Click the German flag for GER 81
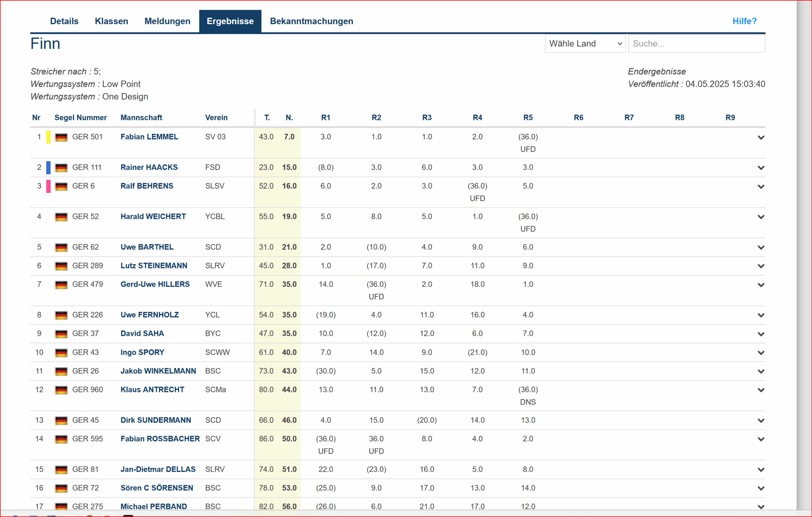Viewport: 812px width, 517px height. click(x=61, y=470)
